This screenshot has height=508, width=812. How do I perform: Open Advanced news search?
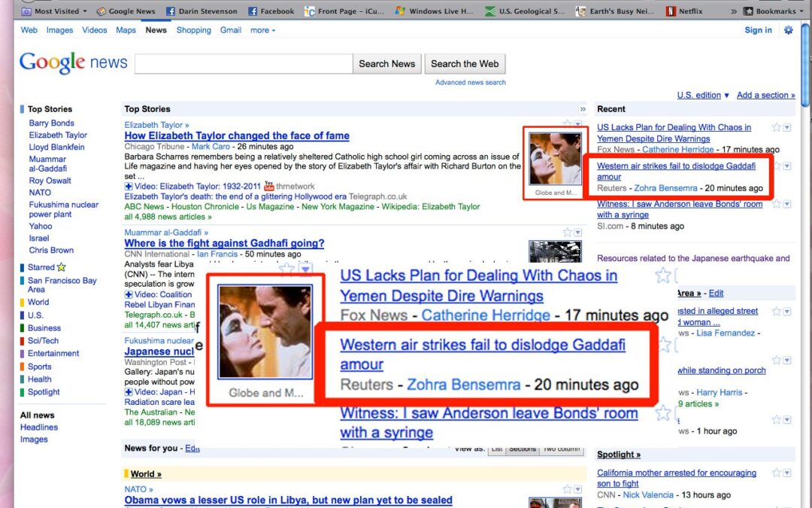470,83
